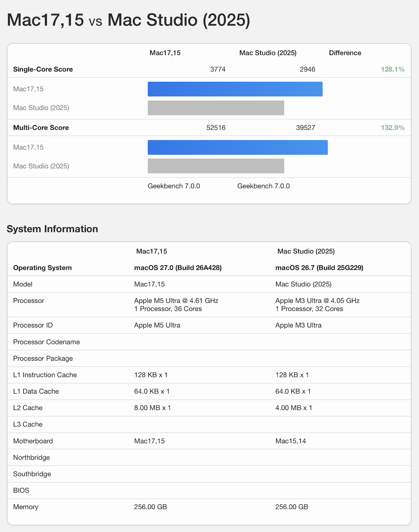
Task: Click the gray Mac Studio single-core score bar
Action: click(216, 108)
